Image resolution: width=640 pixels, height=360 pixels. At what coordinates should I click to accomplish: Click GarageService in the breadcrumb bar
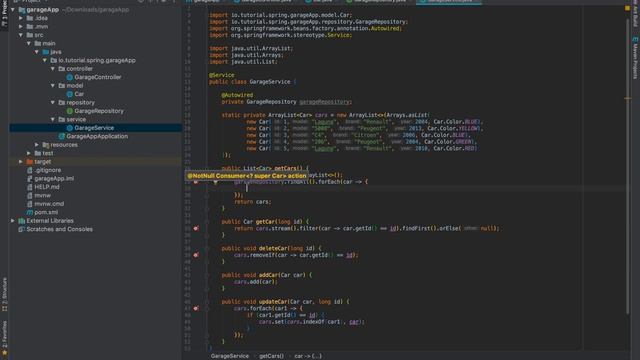click(230, 356)
